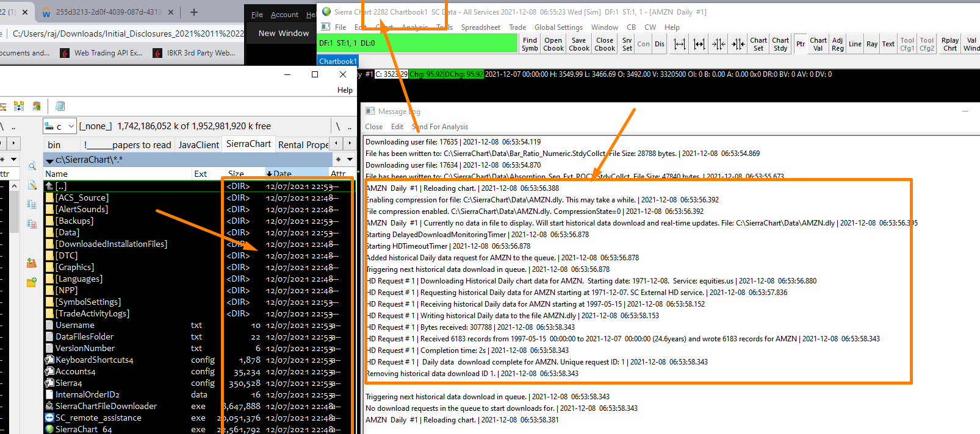
Task: Sort file list by Date column
Action: [x=297, y=174]
